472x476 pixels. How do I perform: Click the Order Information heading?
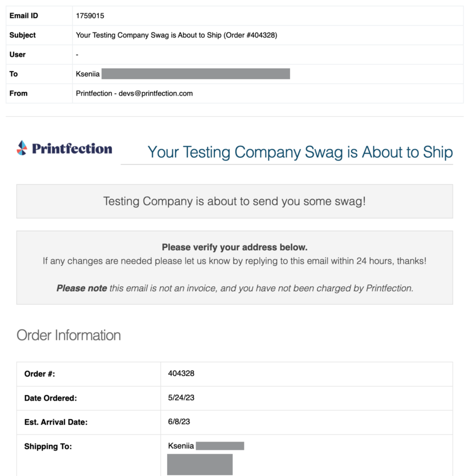[x=69, y=335]
